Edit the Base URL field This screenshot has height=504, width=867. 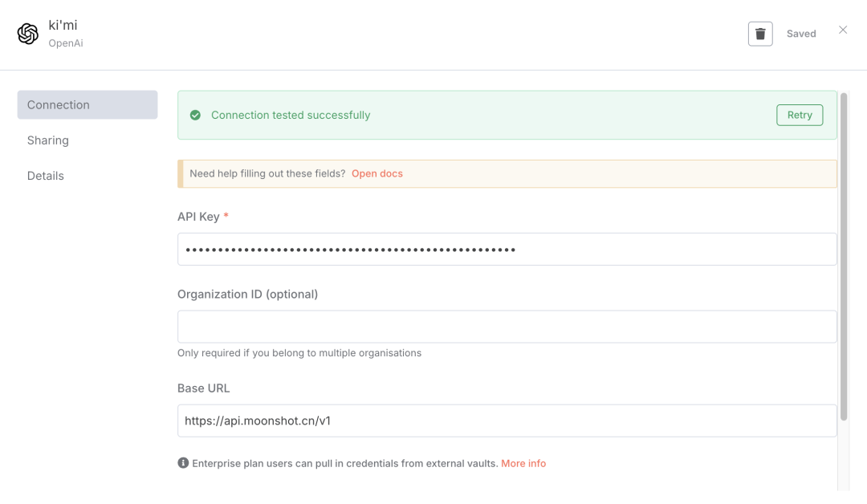point(507,421)
